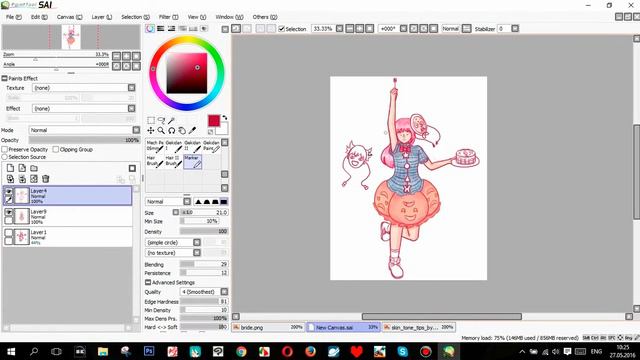Open Photoshop from the taskbar

[x=149, y=351]
